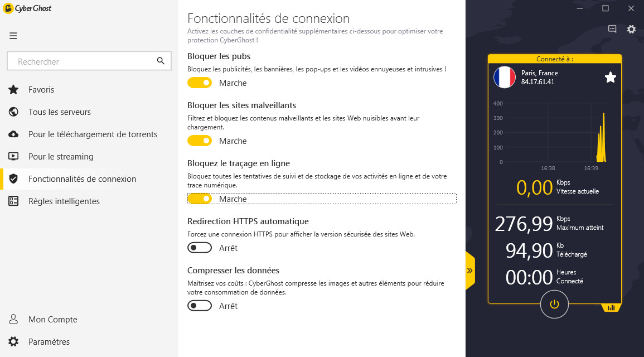This screenshot has width=644, height=357.
Task: Select Fonctionnalités de connexion menu item
Action: coord(90,178)
